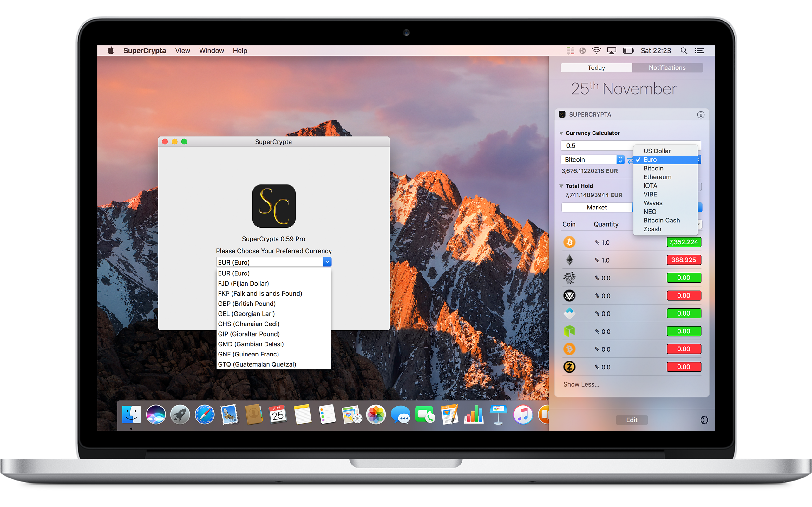Click the Ethereum coin icon row
812x507 pixels.
click(x=569, y=260)
